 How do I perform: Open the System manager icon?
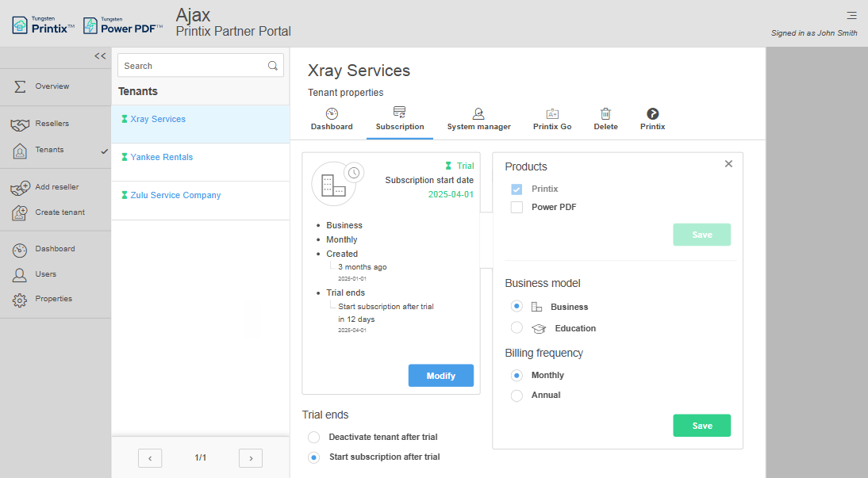pos(478,114)
